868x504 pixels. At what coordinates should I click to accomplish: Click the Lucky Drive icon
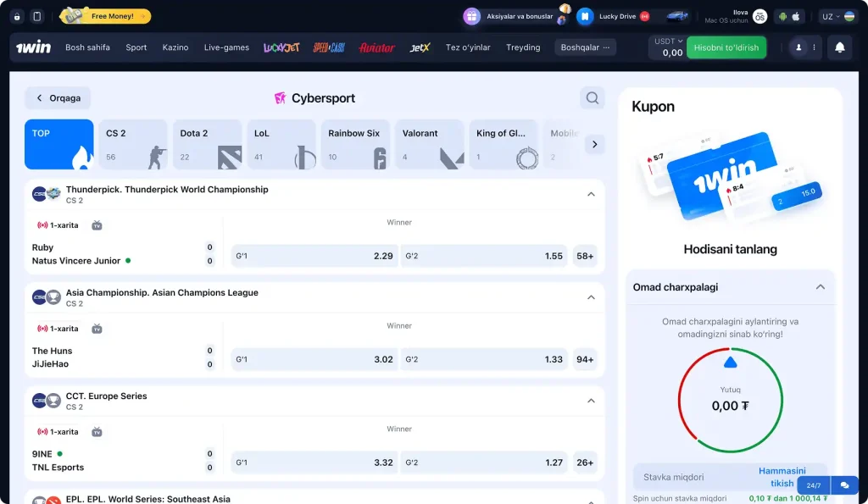coord(585,16)
